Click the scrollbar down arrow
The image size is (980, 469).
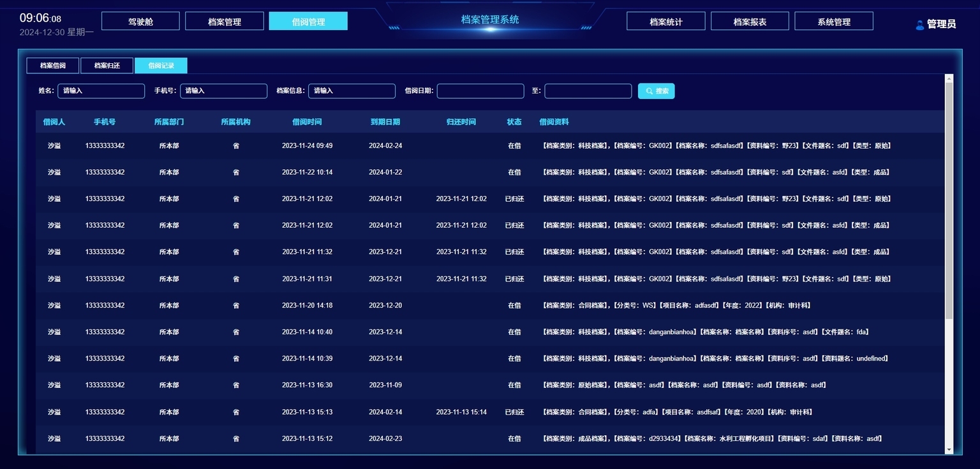click(x=949, y=450)
